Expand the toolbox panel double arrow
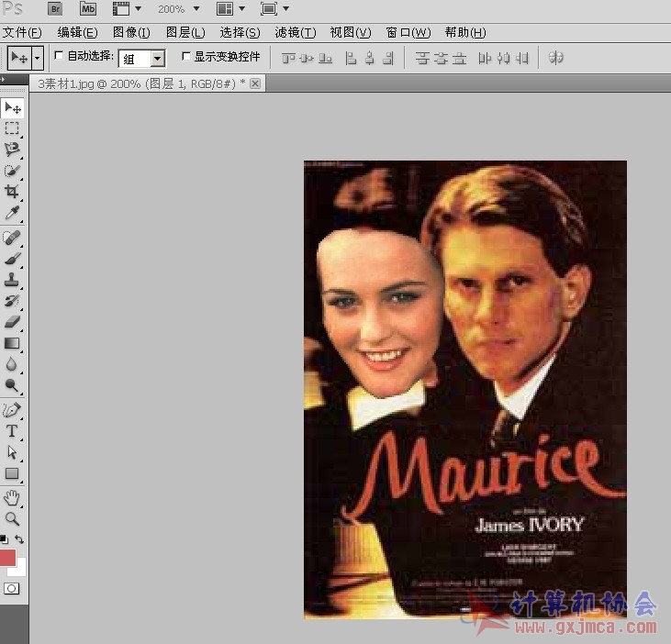This screenshot has height=644, width=671. (3, 79)
